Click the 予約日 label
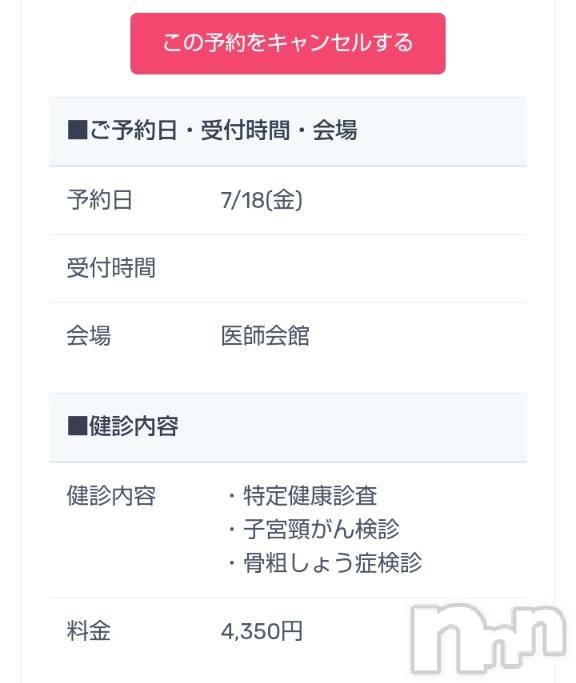Viewport: 576px width, 683px height. point(100,200)
